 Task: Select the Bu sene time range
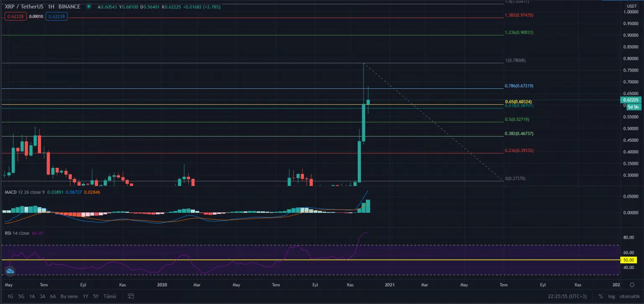coord(69,296)
